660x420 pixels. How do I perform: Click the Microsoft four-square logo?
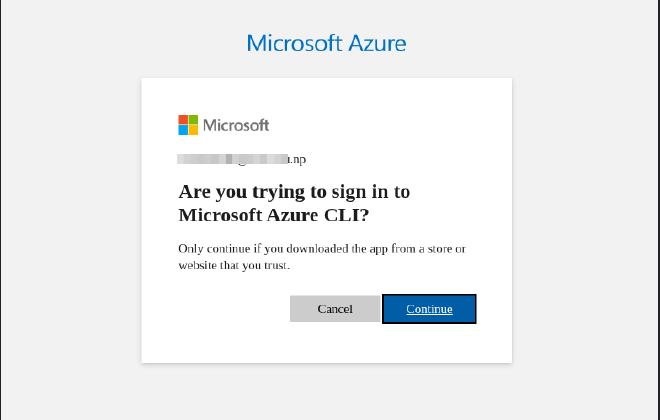(x=188, y=125)
